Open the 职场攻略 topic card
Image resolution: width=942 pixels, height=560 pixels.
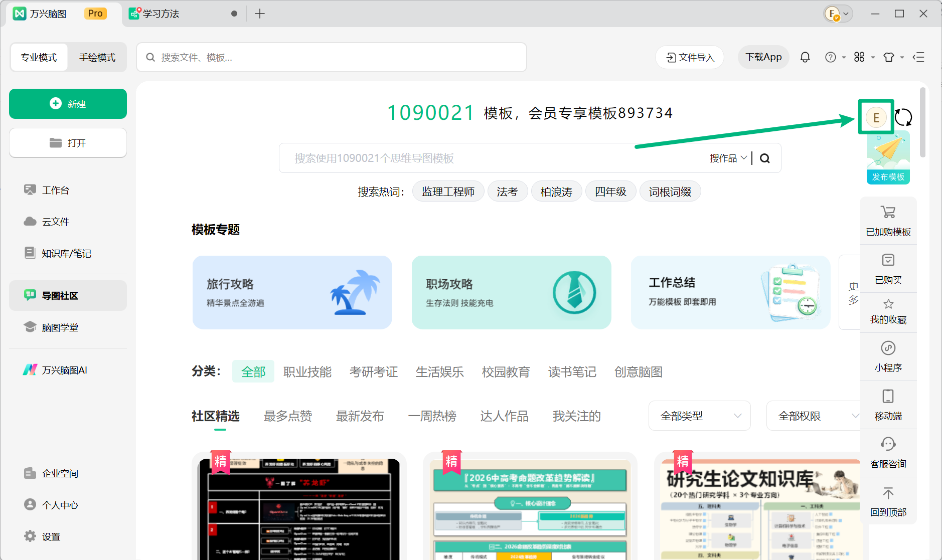(x=512, y=292)
